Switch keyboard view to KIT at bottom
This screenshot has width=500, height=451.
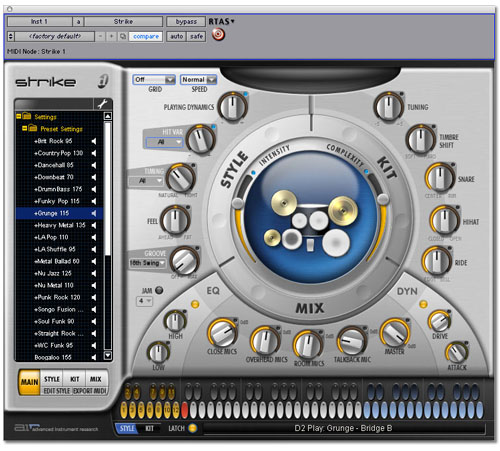tap(149, 428)
